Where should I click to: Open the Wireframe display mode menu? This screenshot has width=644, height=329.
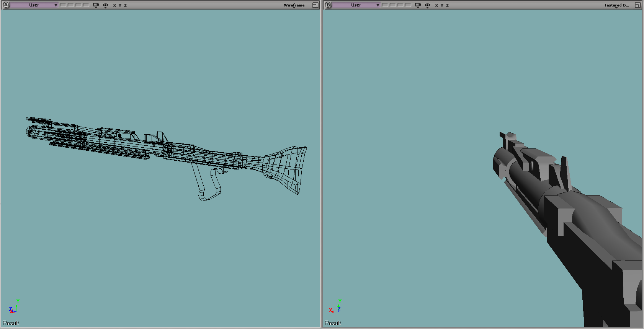click(x=294, y=5)
